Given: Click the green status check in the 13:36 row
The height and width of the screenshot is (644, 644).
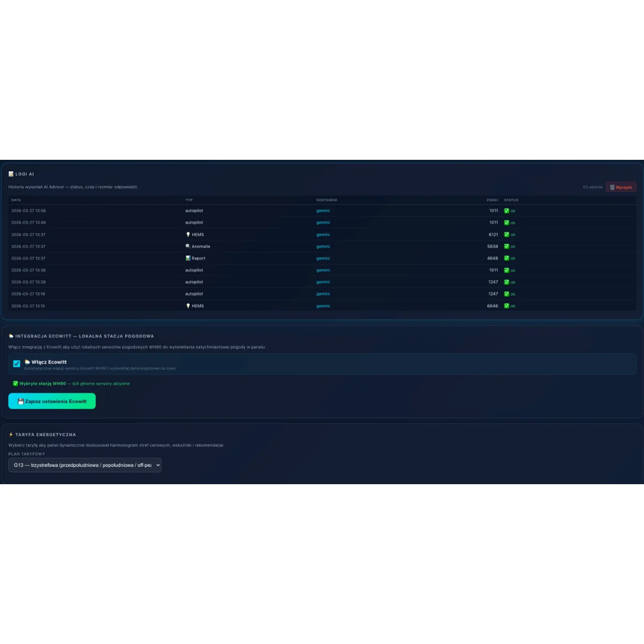Looking at the screenshot, I should tap(506, 270).
